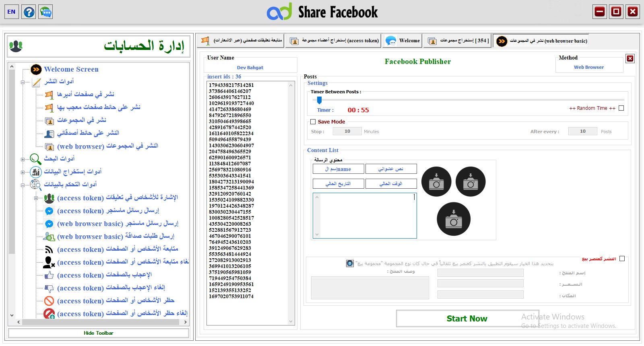Click the accounts management people icon
The height and width of the screenshot is (346, 644).
[16, 46]
